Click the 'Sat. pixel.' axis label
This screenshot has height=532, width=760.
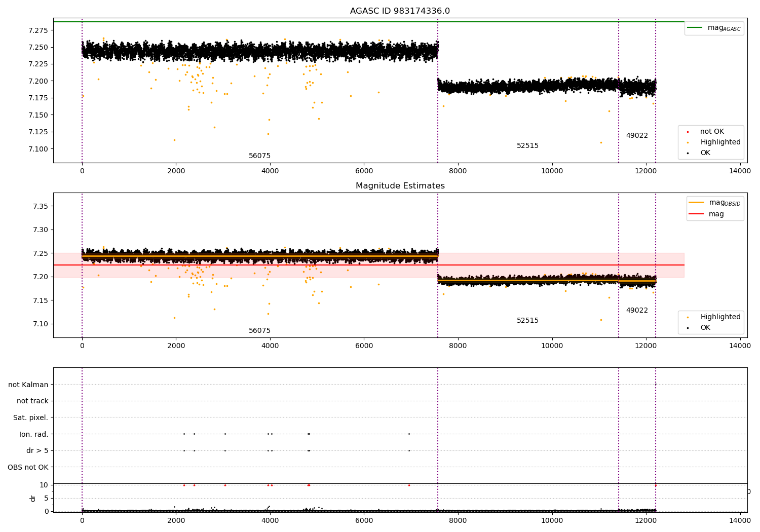coord(31,417)
